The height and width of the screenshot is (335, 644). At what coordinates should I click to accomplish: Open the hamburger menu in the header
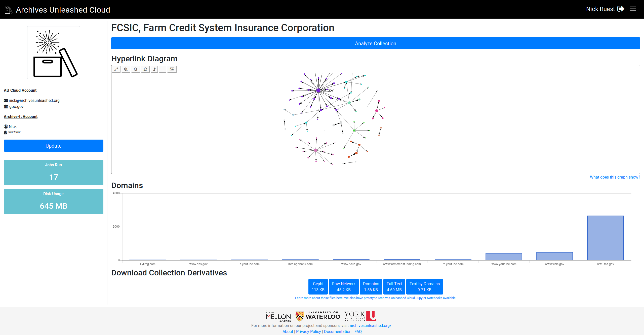[x=633, y=9]
